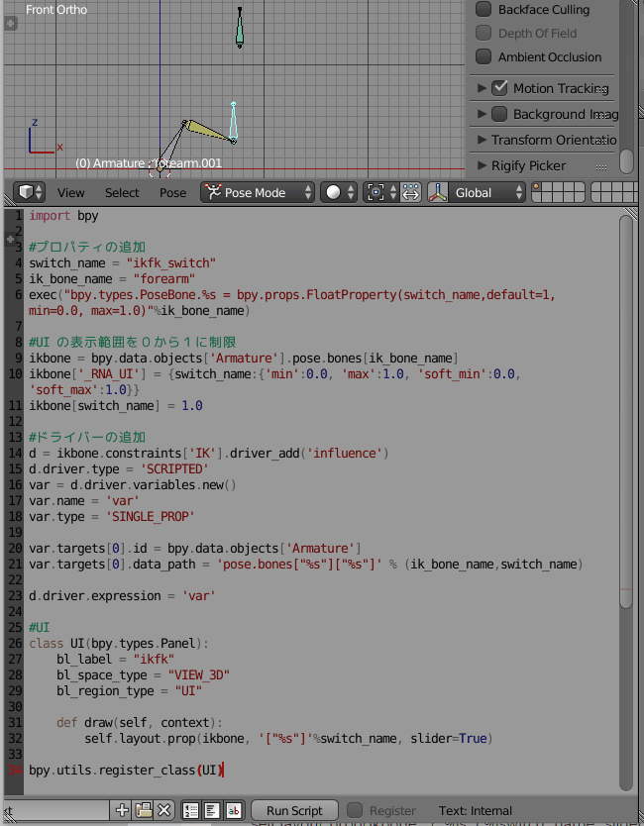Viewport: 644px width, 826px height.
Task: Open the viewport shading selector
Action: click(339, 193)
